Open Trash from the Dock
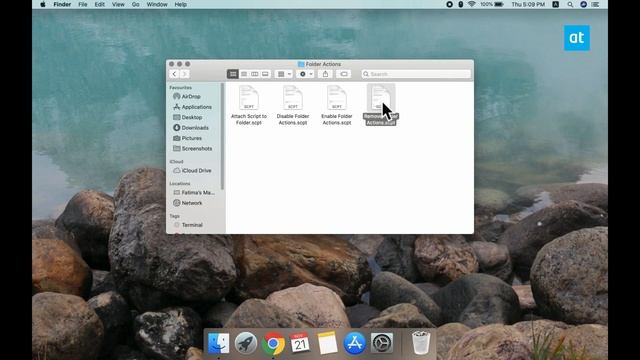 pos(421,343)
